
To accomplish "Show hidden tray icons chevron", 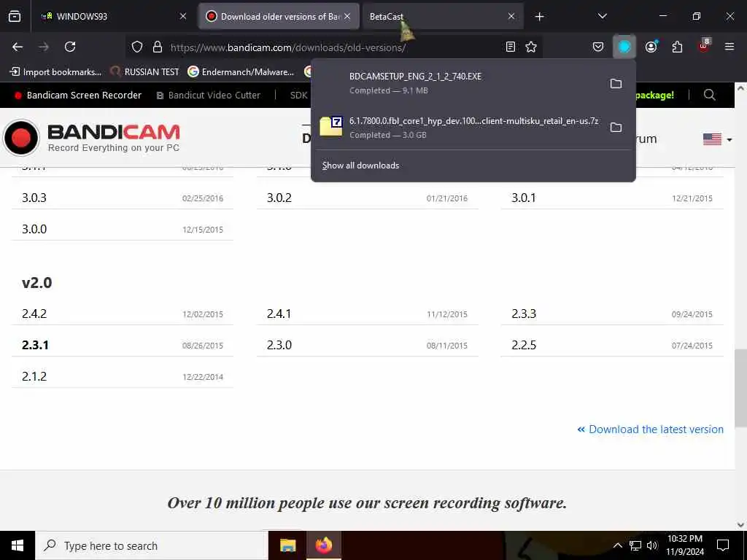I will tap(617, 545).
